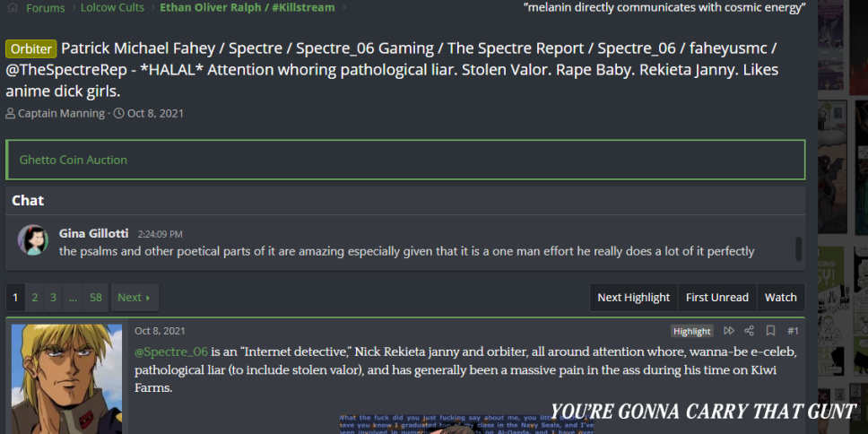Go to Next page in pagination
Screen dimensions: 868x434
(134, 298)
